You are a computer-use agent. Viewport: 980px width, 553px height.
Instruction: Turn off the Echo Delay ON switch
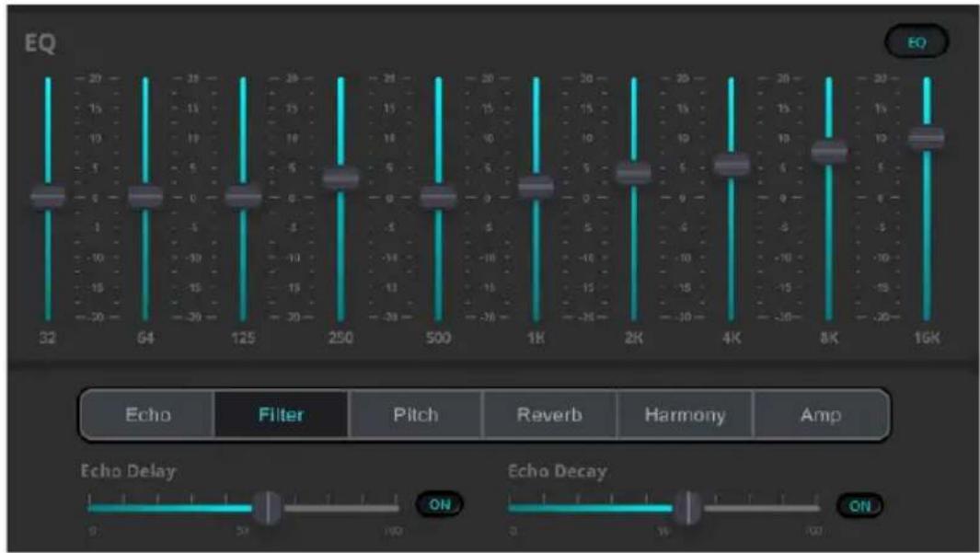click(439, 504)
